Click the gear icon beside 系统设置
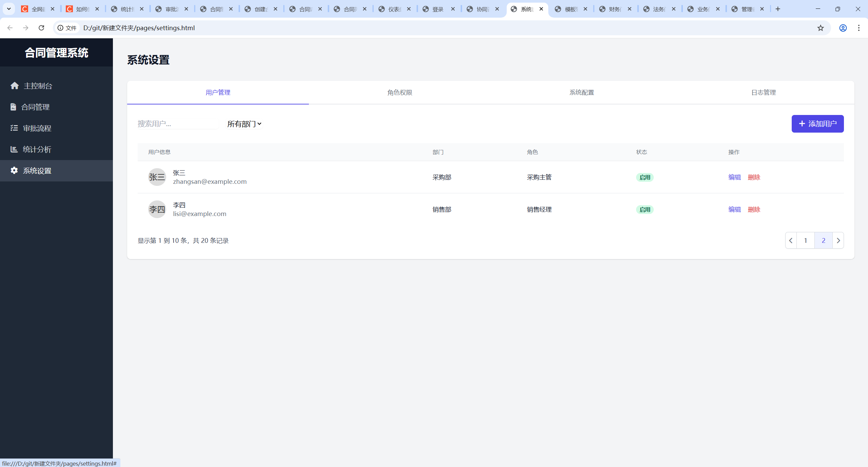The image size is (868, 467). (x=14, y=171)
